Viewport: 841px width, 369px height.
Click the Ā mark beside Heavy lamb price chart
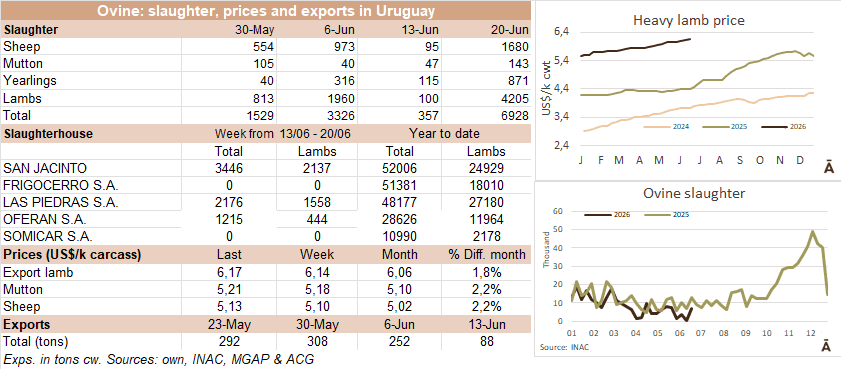[829, 167]
